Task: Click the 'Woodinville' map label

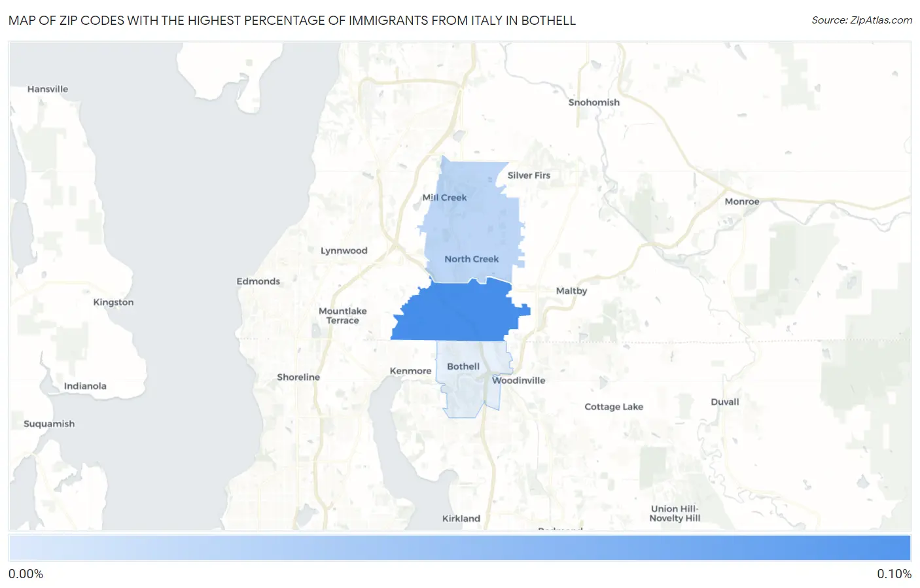Action: tap(519, 380)
